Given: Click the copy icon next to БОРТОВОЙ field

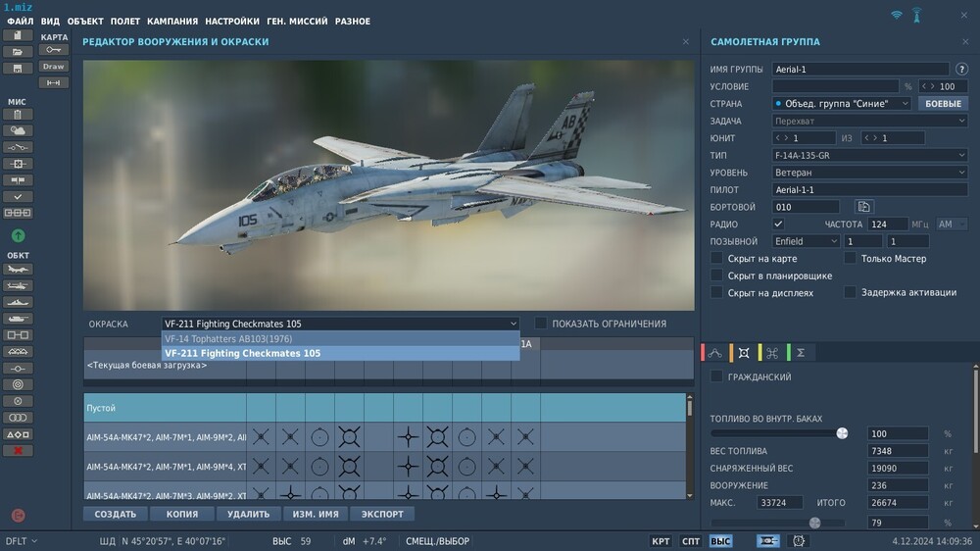Looking at the screenshot, I should point(863,207).
